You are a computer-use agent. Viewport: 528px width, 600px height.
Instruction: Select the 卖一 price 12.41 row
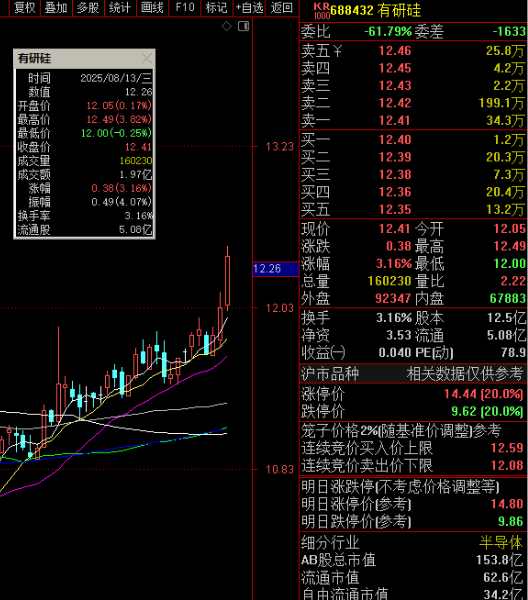[413, 121]
